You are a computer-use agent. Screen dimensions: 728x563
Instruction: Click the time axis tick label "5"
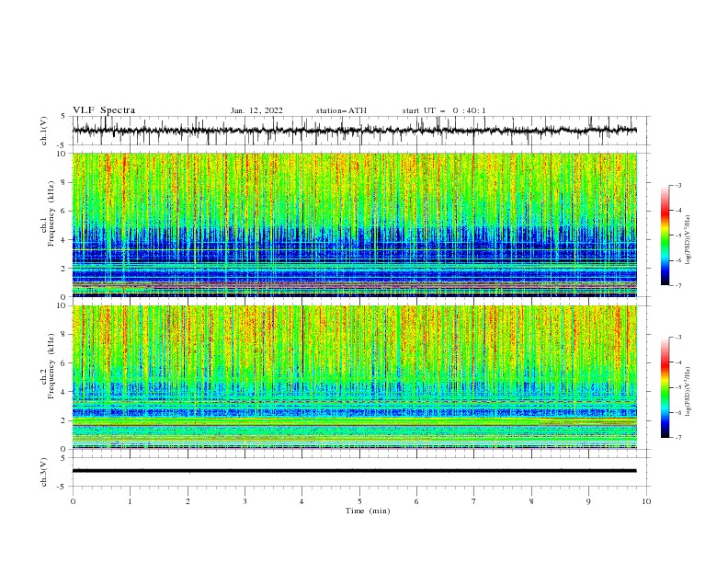coord(359,501)
